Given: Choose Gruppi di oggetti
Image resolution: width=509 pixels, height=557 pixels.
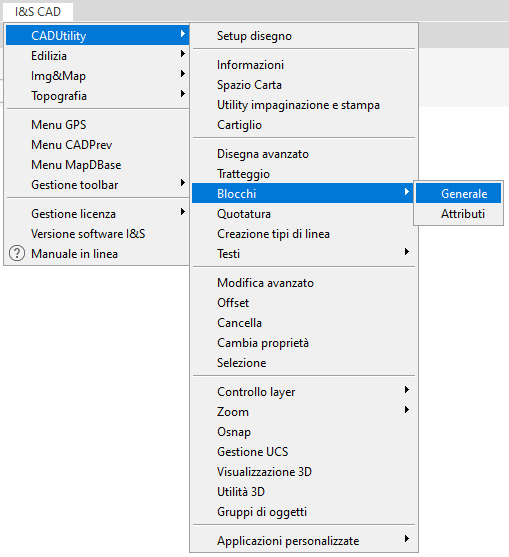Looking at the screenshot, I should 303,512.
